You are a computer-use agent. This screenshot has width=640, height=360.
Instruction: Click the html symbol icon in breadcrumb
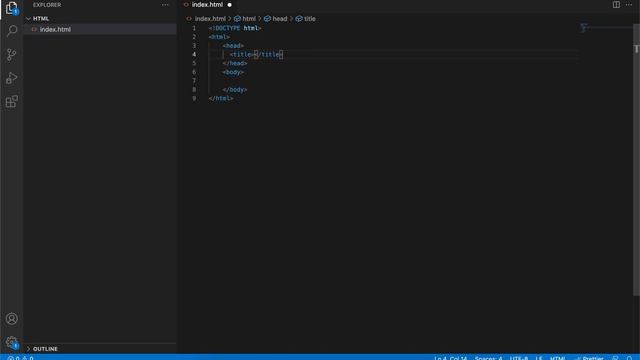(237, 19)
